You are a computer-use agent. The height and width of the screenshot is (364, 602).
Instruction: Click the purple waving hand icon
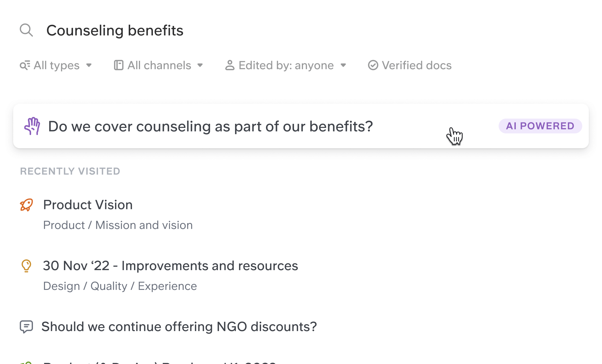[x=32, y=126]
